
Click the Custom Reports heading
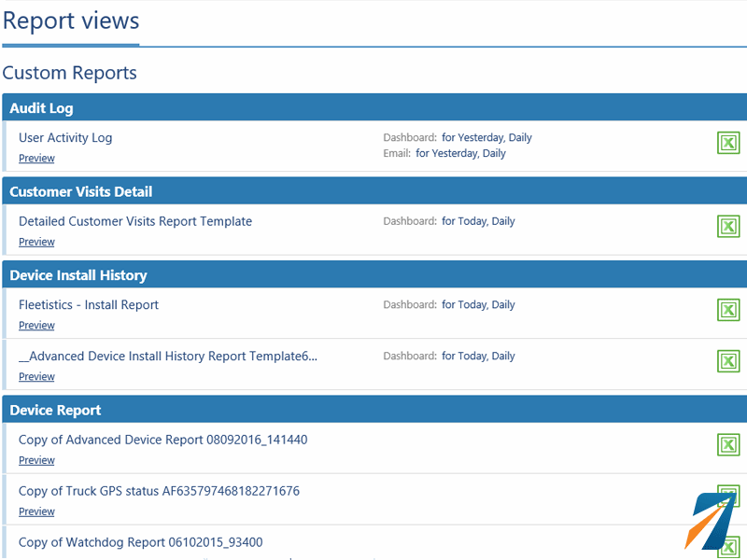coord(69,73)
